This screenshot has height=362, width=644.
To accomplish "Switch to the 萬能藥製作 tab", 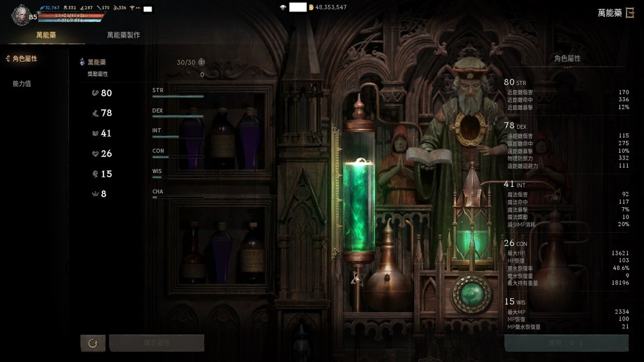I will pyautogui.click(x=123, y=35).
